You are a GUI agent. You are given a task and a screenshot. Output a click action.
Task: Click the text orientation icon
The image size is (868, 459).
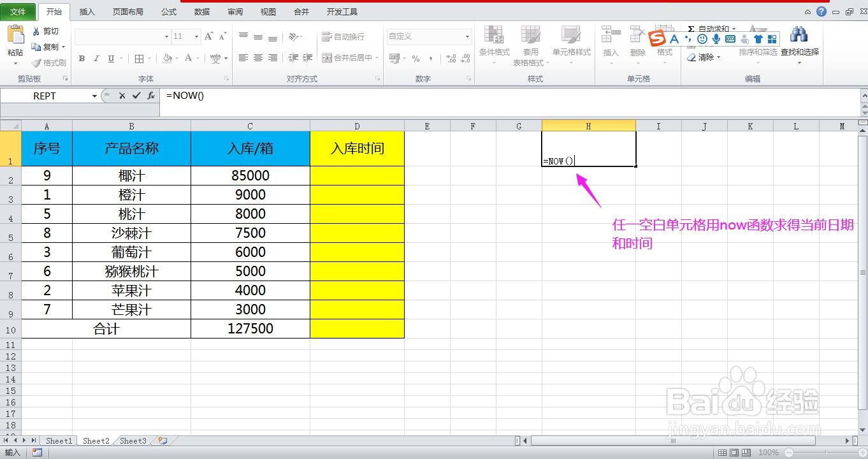pyautogui.click(x=293, y=37)
